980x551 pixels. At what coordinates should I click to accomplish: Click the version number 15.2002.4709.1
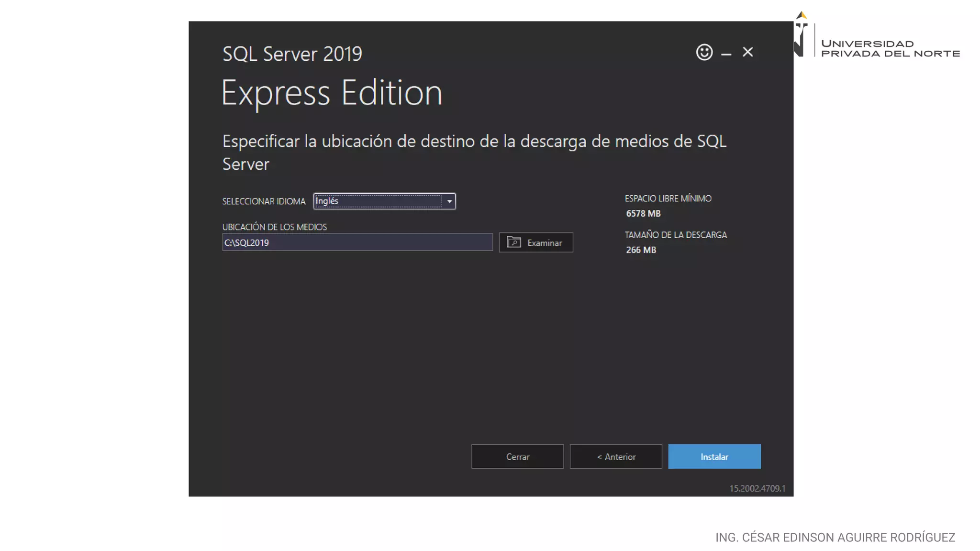757,488
